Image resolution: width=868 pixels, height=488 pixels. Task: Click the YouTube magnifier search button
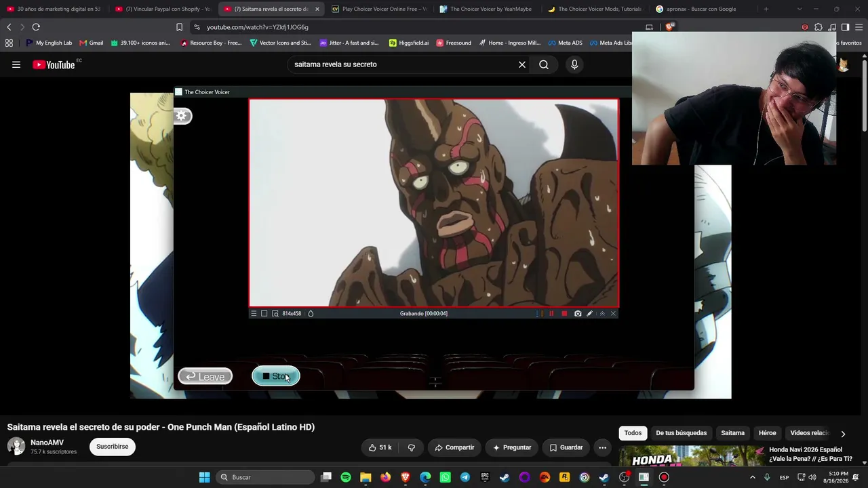(x=544, y=64)
